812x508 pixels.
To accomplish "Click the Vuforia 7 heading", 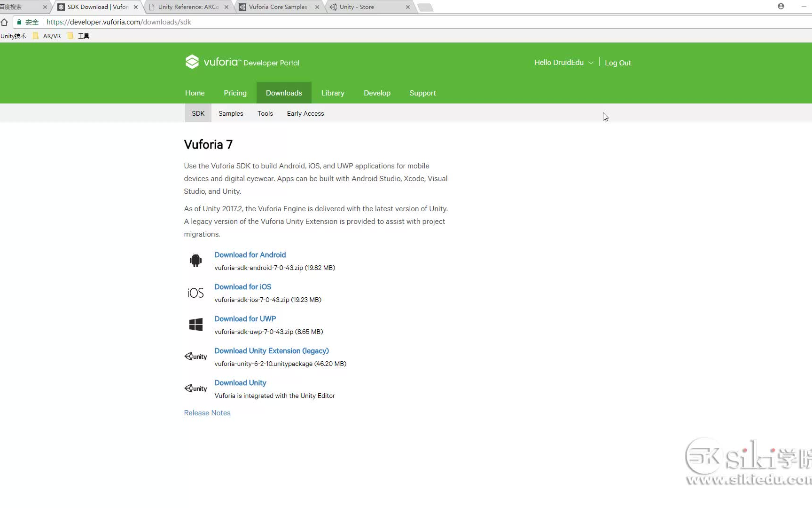I will [x=208, y=144].
